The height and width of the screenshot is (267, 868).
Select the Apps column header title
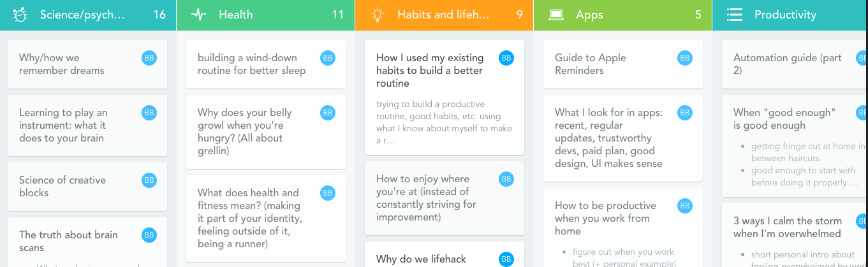[x=589, y=15]
